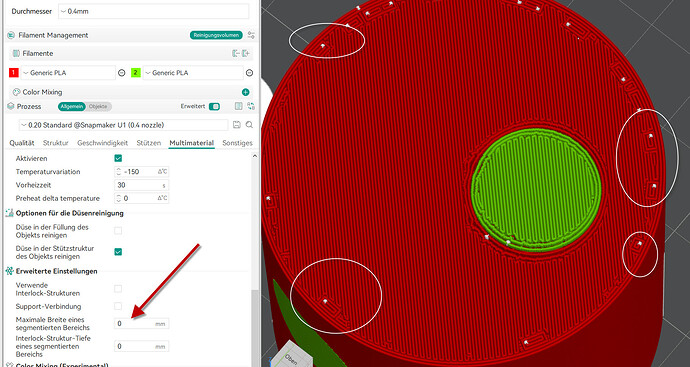Toggle the Erweitert advanced mode switch

[214, 106]
